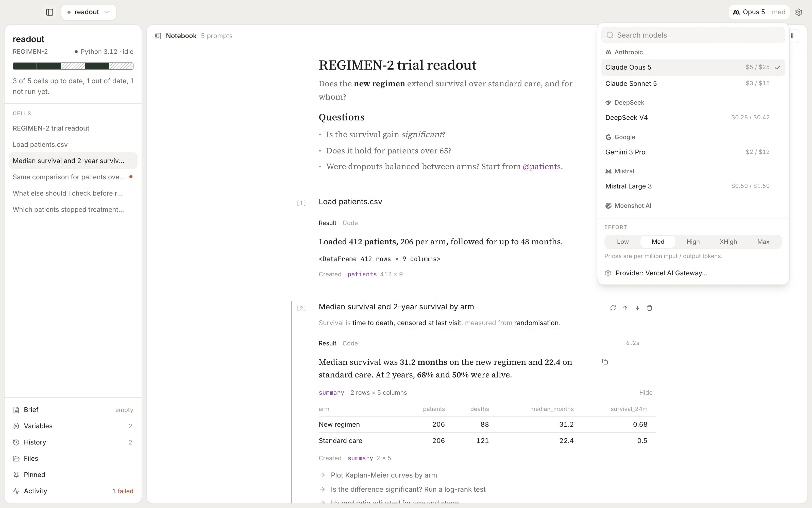Switch to Code tab of Load patients cell
The height and width of the screenshot is (508, 812).
coord(350,223)
